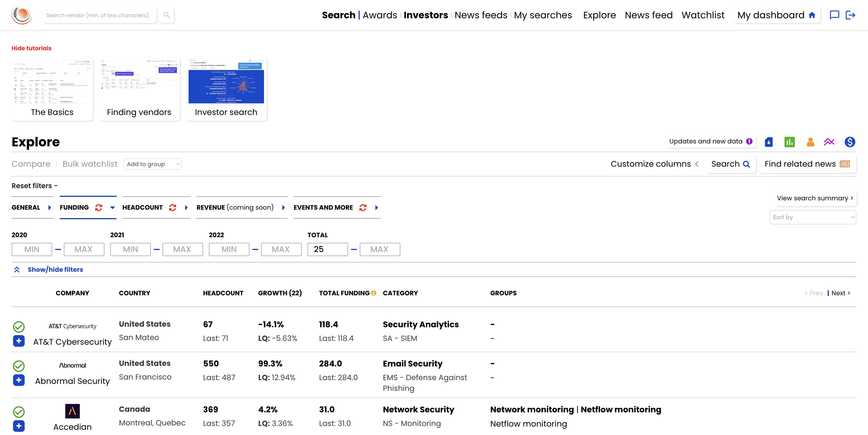Image resolution: width=868 pixels, height=435 pixels.
Task: Focus the vendor search input field
Action: [x=100, y=15]
